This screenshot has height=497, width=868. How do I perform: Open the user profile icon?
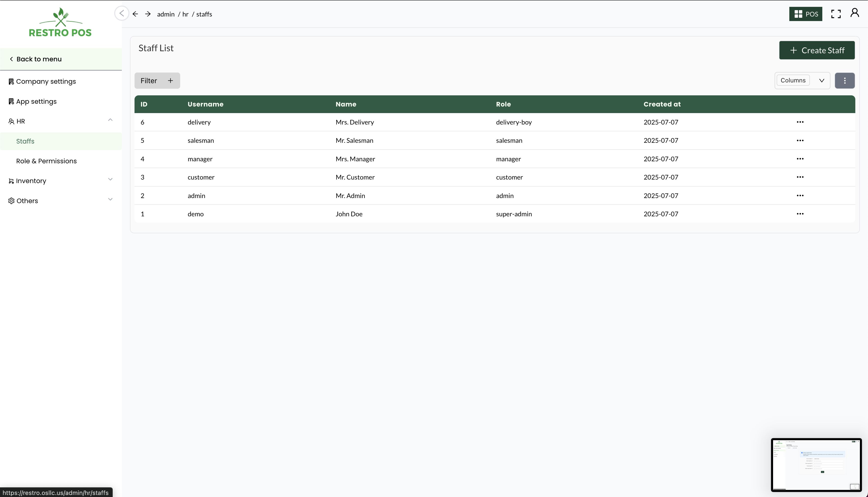pos(854,13)
